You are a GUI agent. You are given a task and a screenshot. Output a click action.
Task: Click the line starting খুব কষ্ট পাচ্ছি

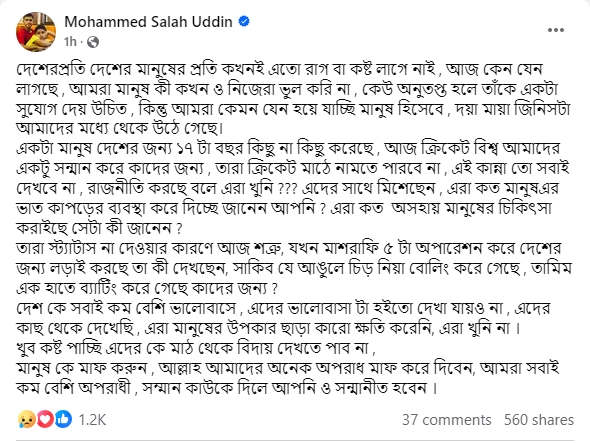click(196, 348)
